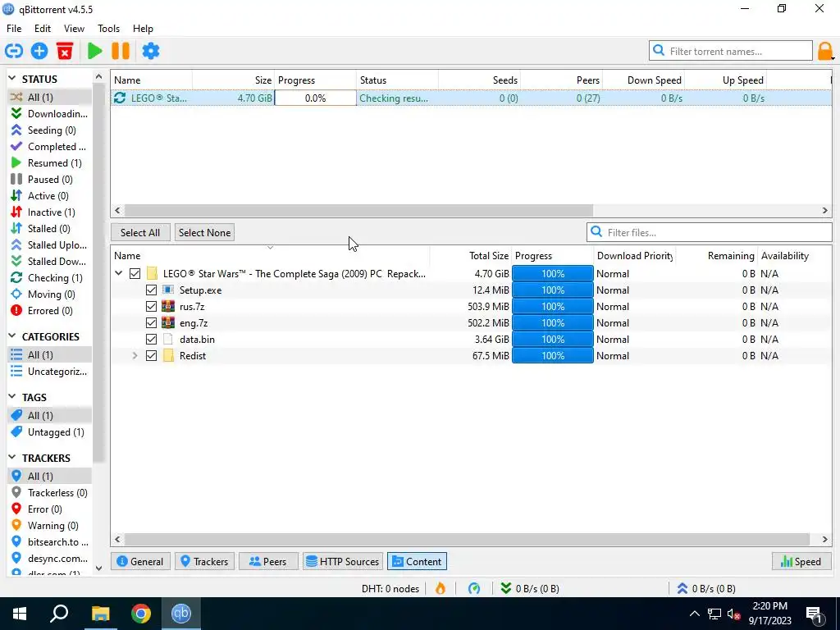Show Checking (1) torrents
This screenshot has height=630, width=840.
pos(49,277)
